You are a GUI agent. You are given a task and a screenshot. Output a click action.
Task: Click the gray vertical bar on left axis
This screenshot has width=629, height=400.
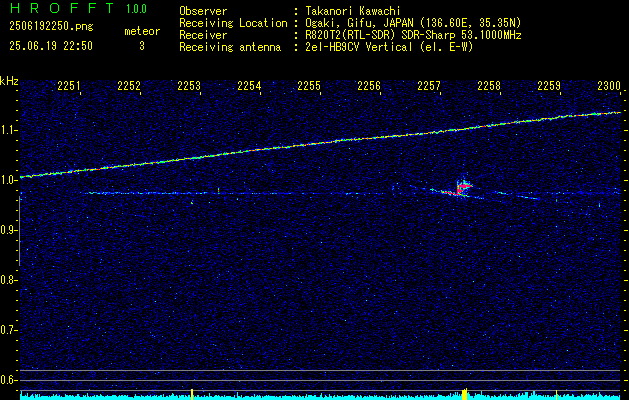[x=20, y=231]
